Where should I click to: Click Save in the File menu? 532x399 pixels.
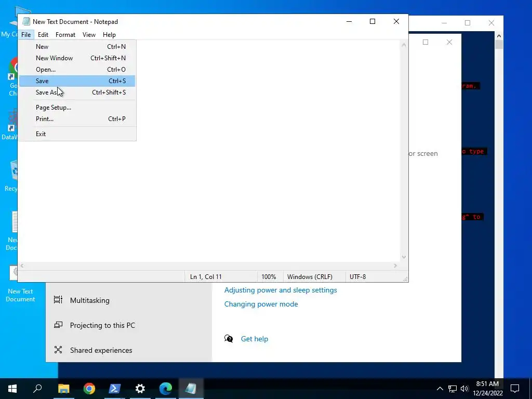click(x=77, y=81)
